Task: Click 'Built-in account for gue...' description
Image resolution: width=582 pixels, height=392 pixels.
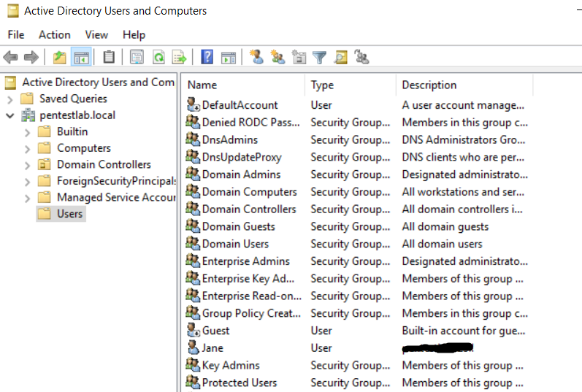Action: tap(464, 331)
